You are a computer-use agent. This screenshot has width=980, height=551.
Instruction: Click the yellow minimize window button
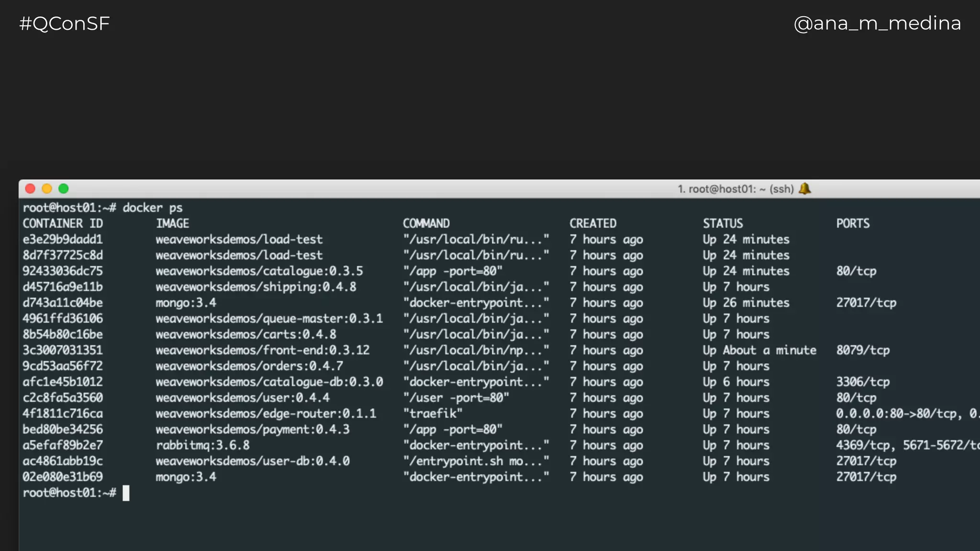click(x=47, y=188)
